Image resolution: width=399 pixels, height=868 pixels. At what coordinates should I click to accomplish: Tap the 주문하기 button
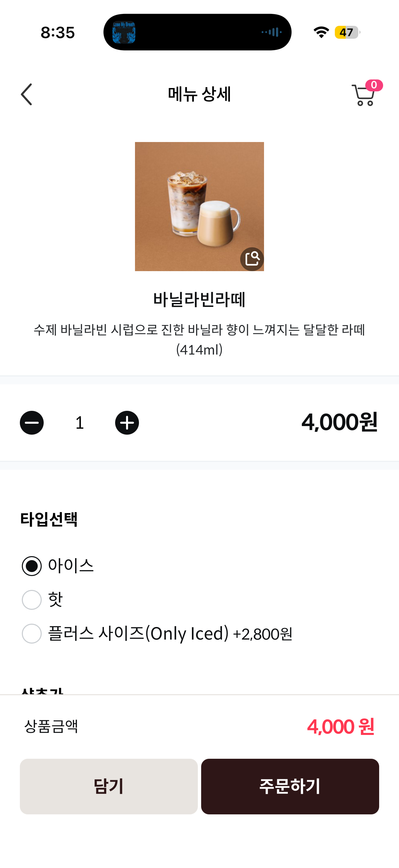click(x=290, y=786)
